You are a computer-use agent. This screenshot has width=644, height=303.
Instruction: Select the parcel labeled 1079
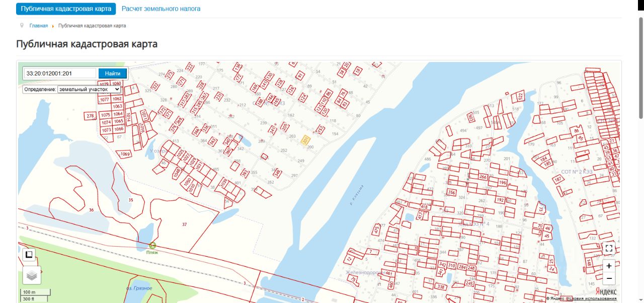click(104, 85)
